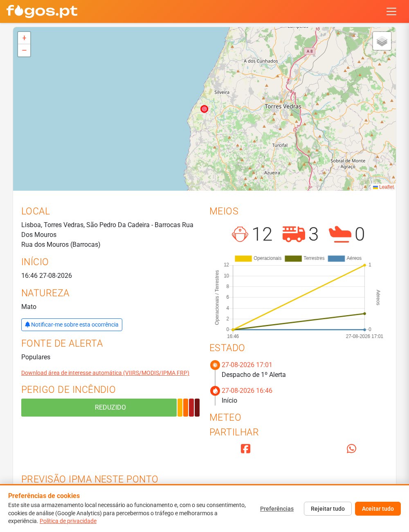Click PREVISÃO IPMA NESTE PONTO heading
Screen dimensions: 409x532
pos(90,479)
